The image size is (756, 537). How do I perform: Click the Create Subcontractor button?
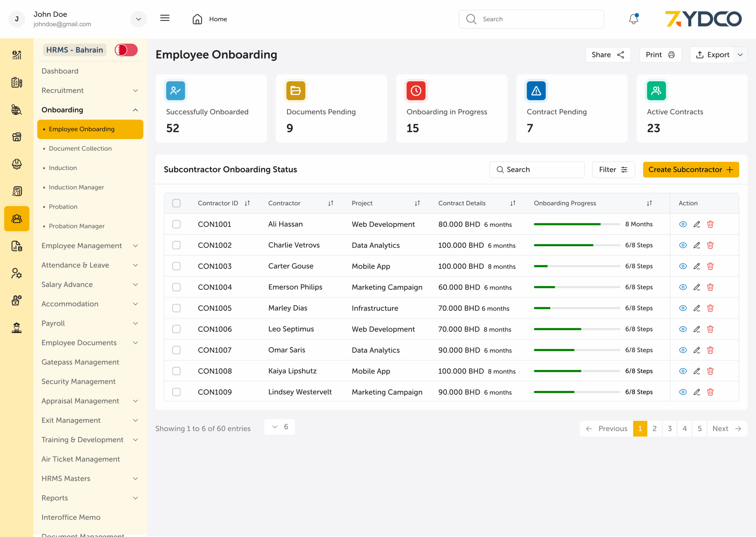point(690,170)
